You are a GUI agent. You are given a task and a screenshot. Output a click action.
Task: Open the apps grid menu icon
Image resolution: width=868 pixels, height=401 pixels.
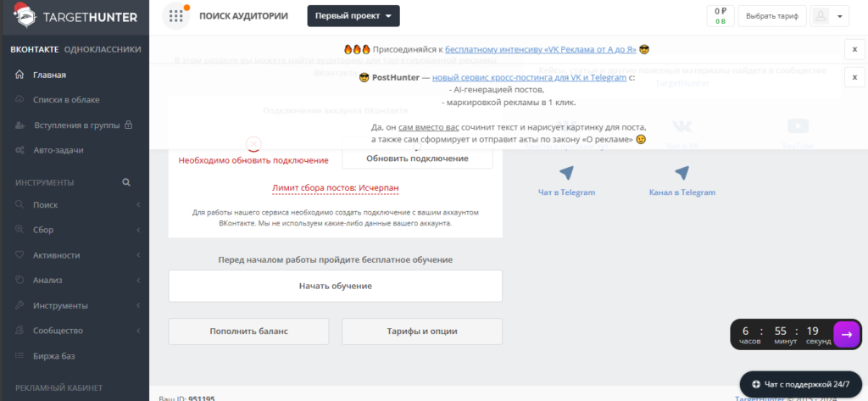tap(175, 16)
